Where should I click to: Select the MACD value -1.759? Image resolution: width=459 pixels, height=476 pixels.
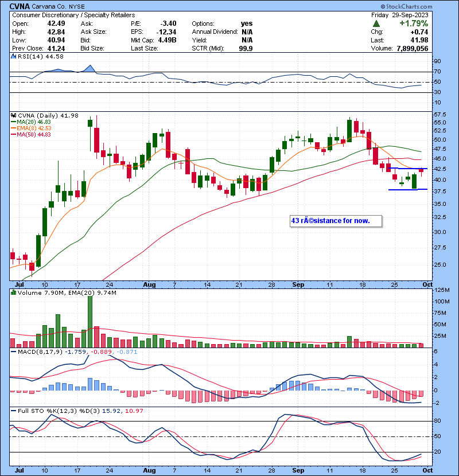pyautogui.click(x=75, y=352)
